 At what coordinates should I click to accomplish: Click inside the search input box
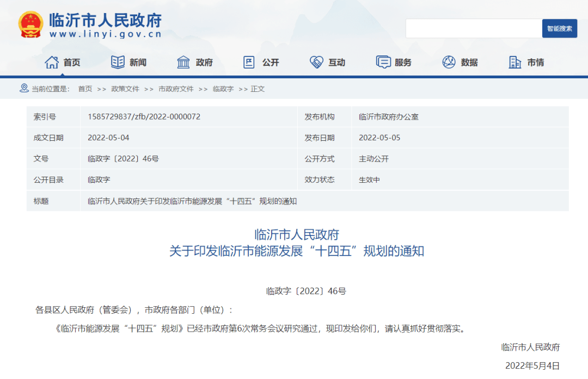tap(473, 28)
